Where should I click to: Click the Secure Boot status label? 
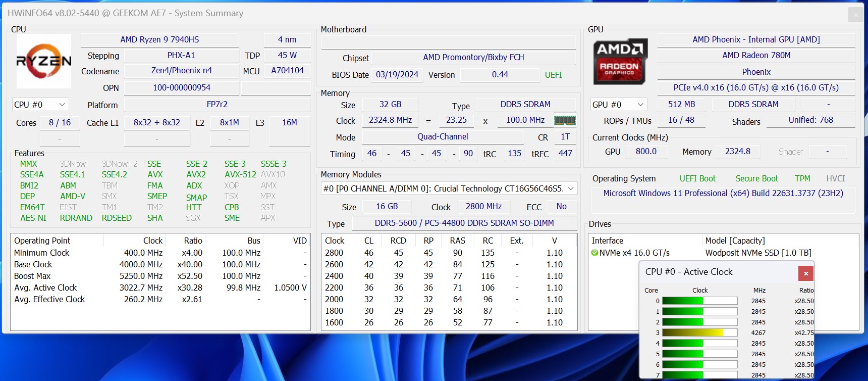(756, 178)
